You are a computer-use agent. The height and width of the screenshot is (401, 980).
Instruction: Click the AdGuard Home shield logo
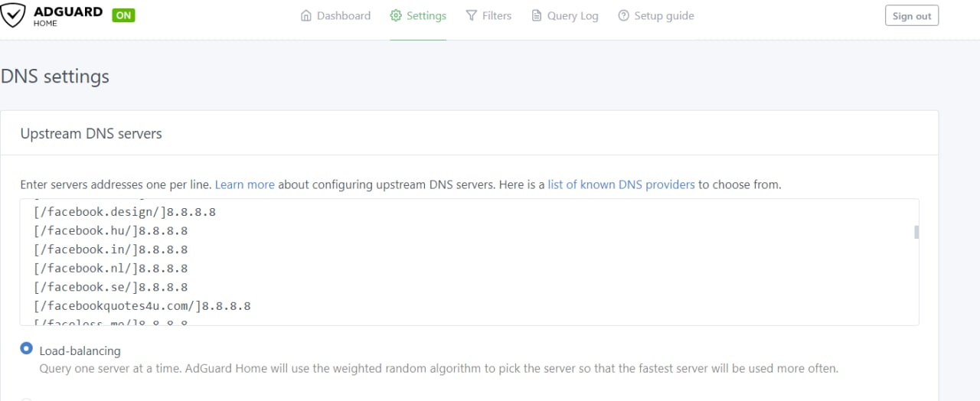point(13,15)
